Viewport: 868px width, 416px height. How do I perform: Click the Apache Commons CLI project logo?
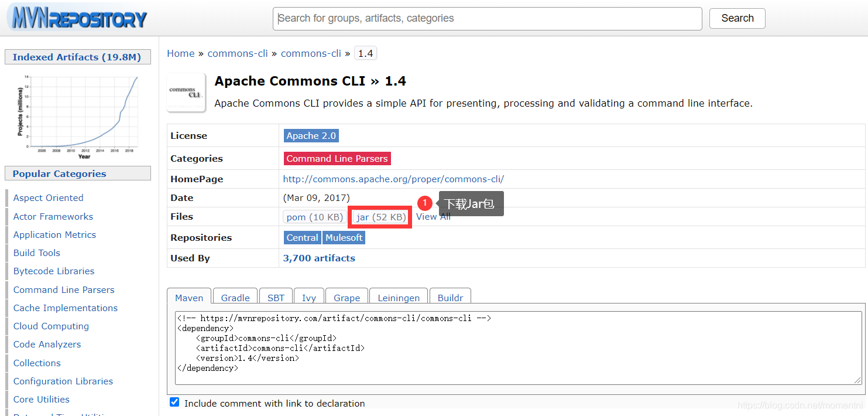186,92
